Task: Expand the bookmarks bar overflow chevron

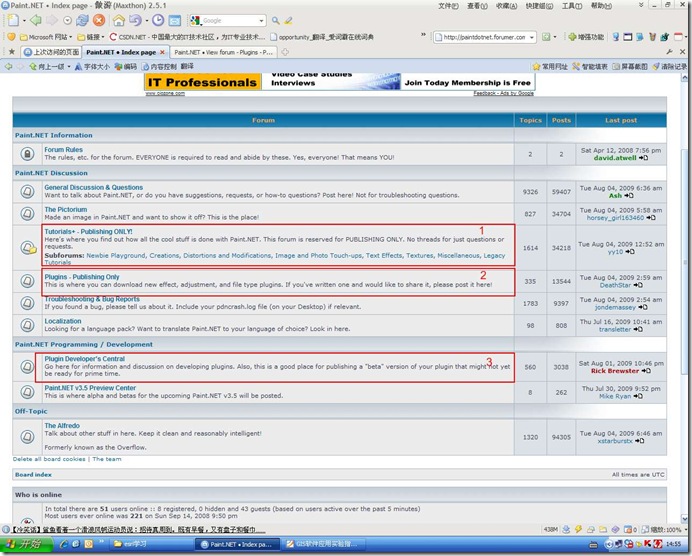Action: pyautogui.click(x=423, y=35)
